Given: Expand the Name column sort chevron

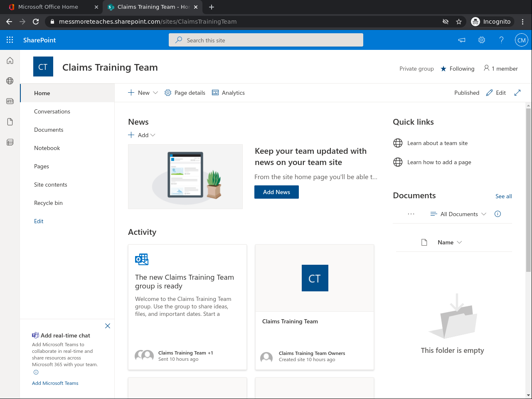Looking at the screenshot, I should 459,242.
